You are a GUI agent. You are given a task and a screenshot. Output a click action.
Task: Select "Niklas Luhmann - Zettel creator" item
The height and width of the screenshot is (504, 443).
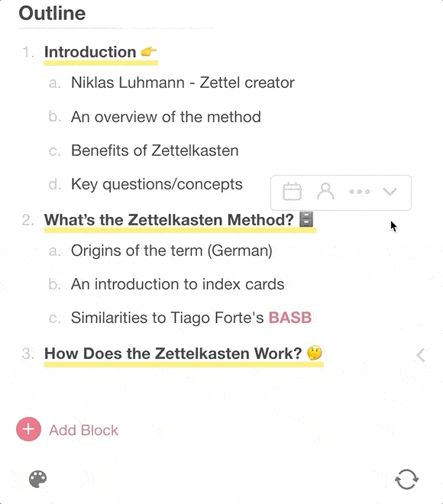click(x=183, y=82)
